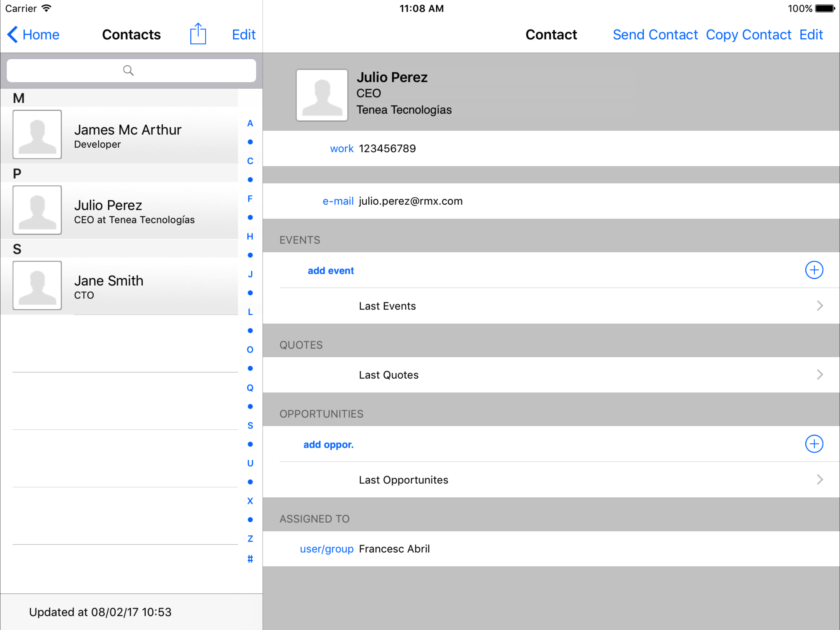Open Last Opportunites
This screenshot has height=630, width=840.
tap(551, 480)
